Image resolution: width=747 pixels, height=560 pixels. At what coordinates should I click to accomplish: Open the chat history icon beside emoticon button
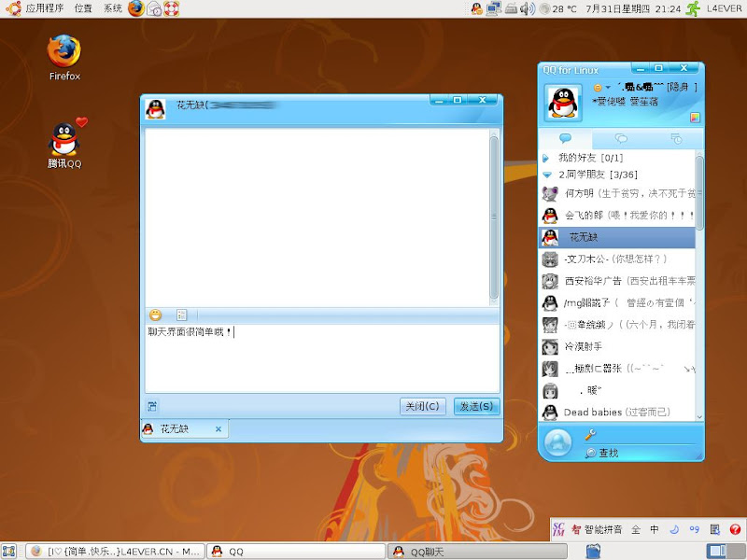[181, 315]
